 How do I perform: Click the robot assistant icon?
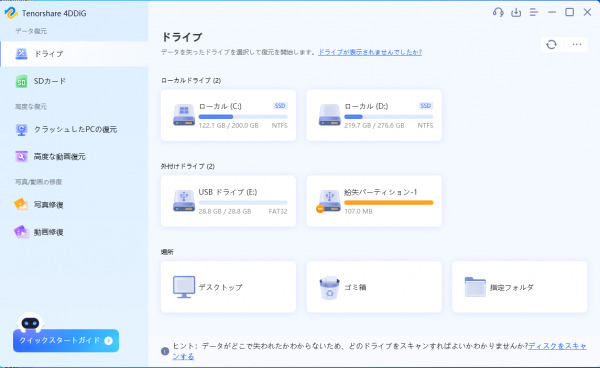pyautogui.click(x=30, y=322)
